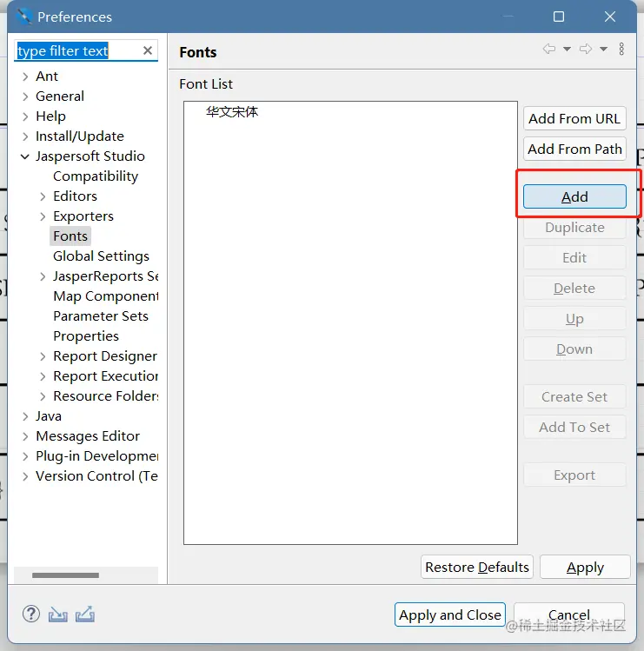
Task: Expand the Java tree node
Action: (25, 416)
